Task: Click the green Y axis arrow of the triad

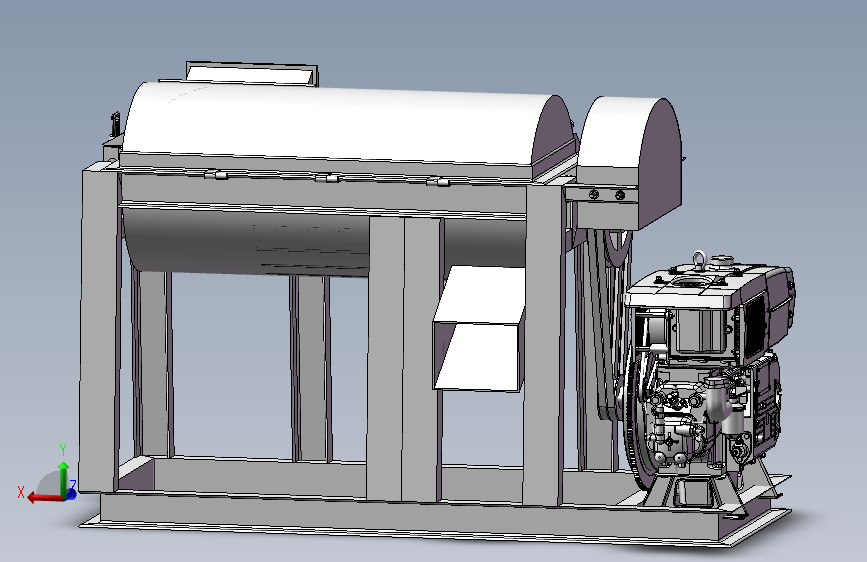Action: (x=63, y=479)
